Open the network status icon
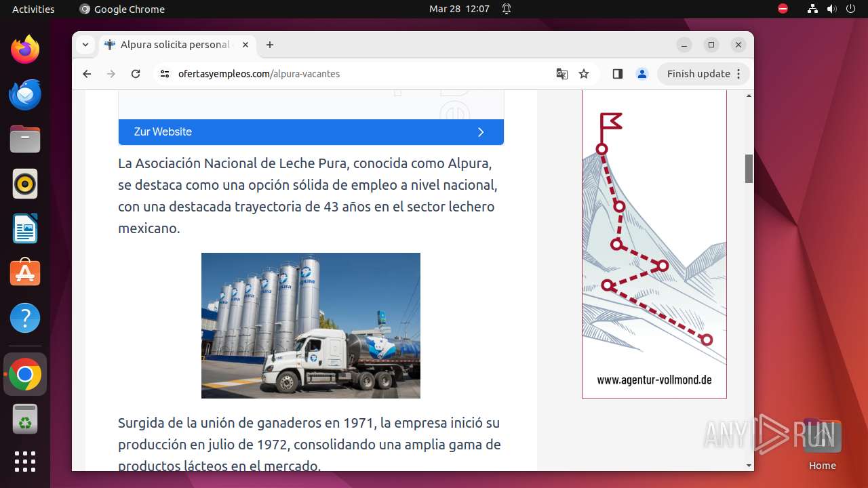This screenshot has height=488, width=868. (813, 9)
